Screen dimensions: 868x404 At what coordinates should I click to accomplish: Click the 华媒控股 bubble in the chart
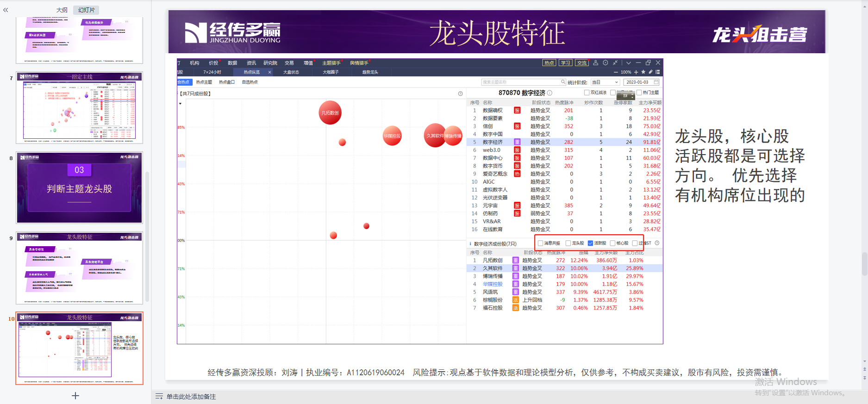point(392,136)
